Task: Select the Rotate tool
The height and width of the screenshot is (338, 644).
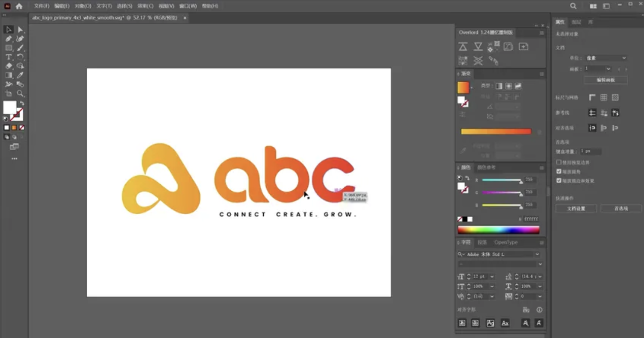Action: coord(20,57)
